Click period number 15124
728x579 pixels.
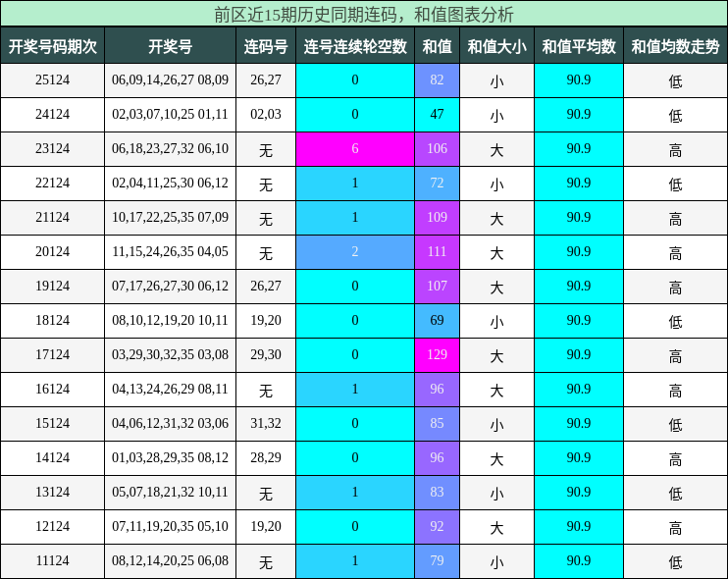coord(52,423)
